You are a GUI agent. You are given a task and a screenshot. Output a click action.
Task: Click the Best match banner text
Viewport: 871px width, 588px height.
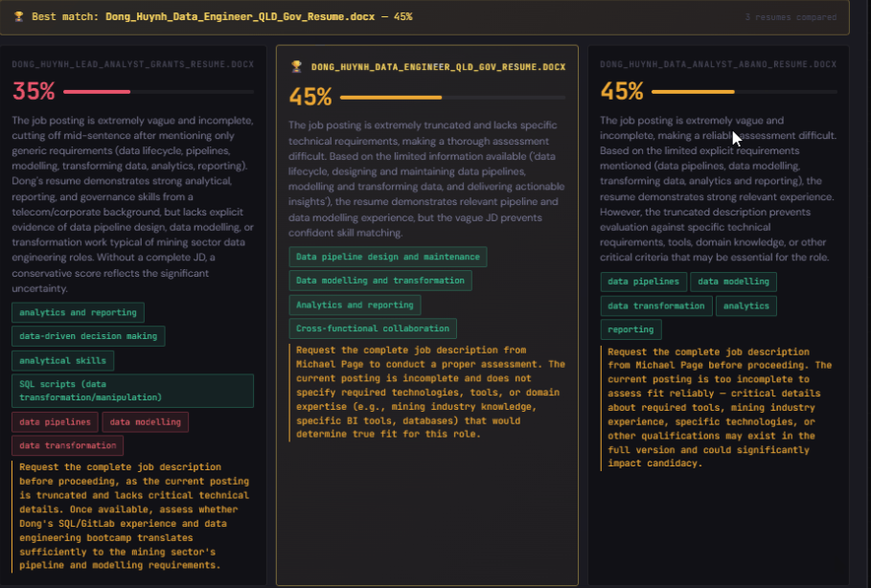coord(221,16)
